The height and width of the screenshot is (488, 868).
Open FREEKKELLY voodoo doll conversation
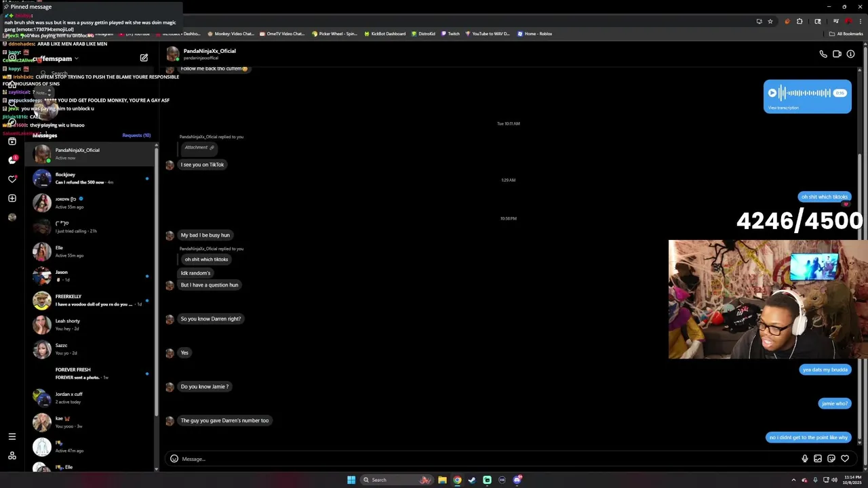tap(90, 300)
